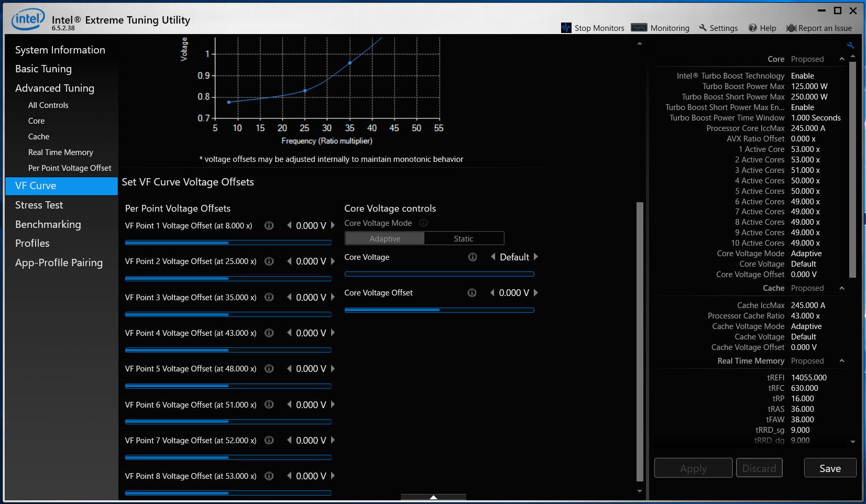This screenshot has width=866, height=504.
Task: Open Cache under Advanced Tuning
Action: [x=39, y=136]
